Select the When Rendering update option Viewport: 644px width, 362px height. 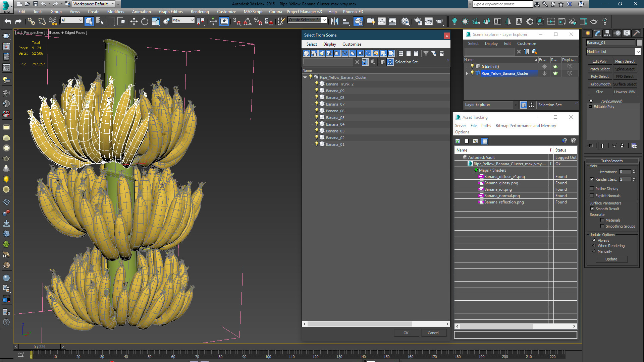click(x=594, y=246)
